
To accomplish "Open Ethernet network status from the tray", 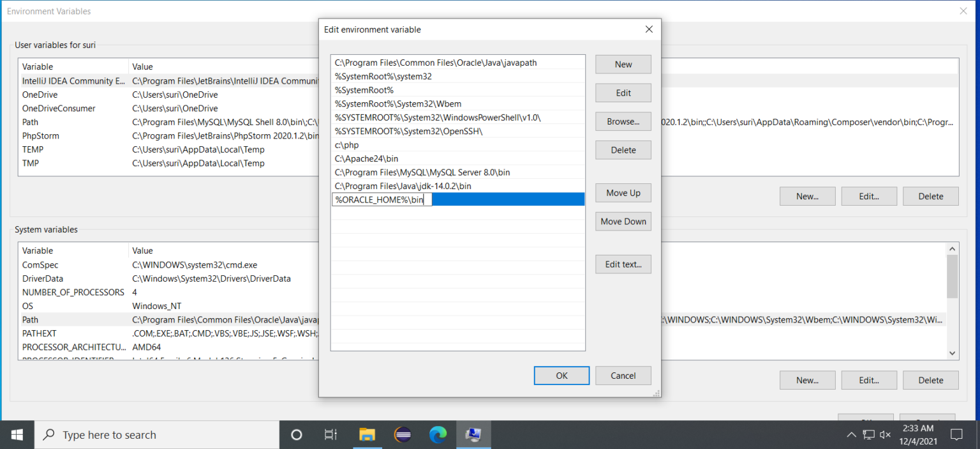I will tap(868, 435).
